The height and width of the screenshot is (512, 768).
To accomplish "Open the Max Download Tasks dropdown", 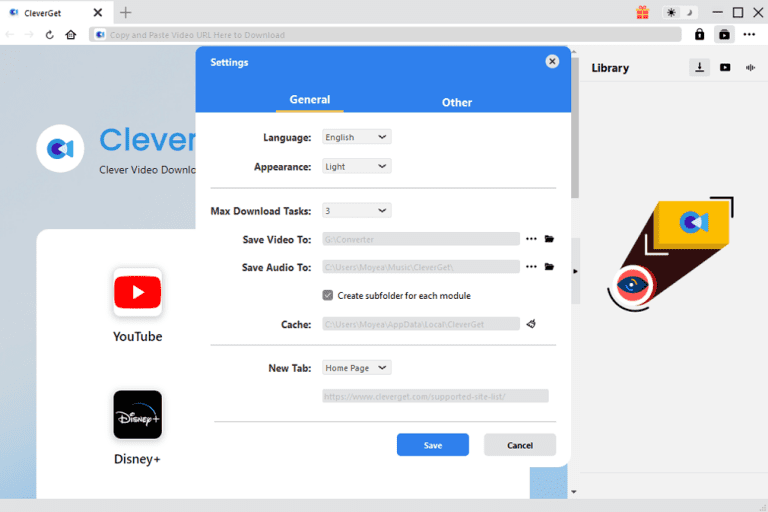I will pyautogui.click(x=356, y=211).
